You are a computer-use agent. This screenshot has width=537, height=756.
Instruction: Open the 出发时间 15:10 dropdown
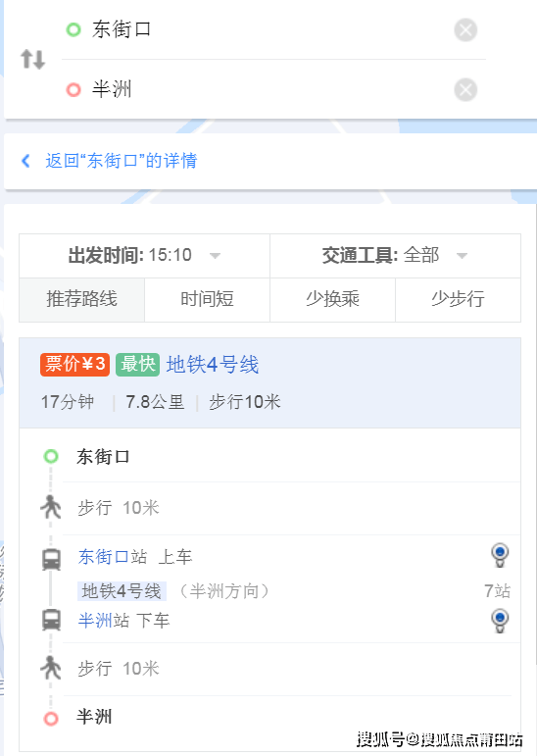[145, 256]
